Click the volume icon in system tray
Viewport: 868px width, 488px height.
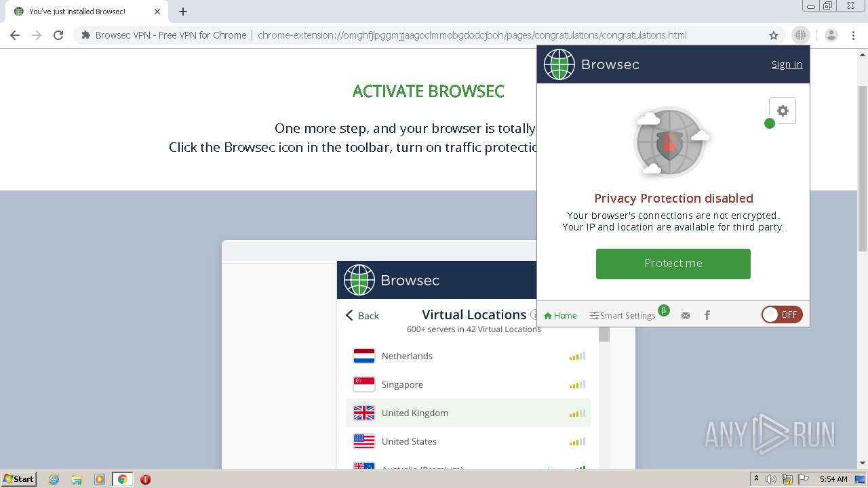771,479
